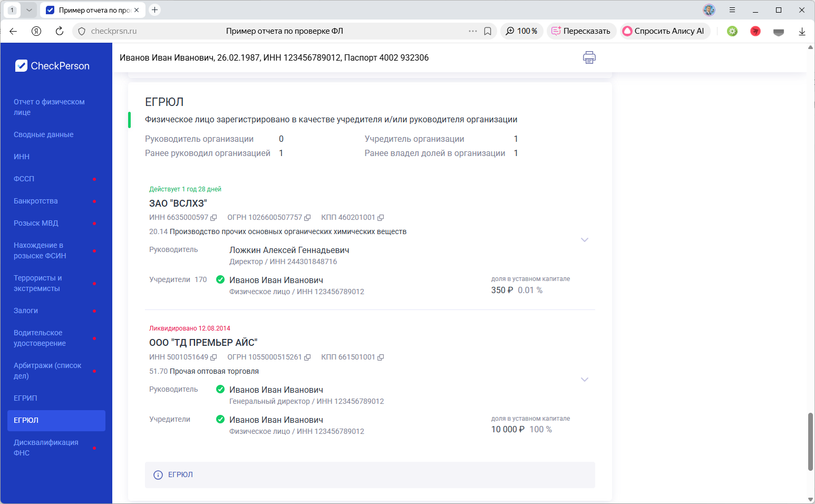Click the bookmark icon in address bar

coord(488,31)
